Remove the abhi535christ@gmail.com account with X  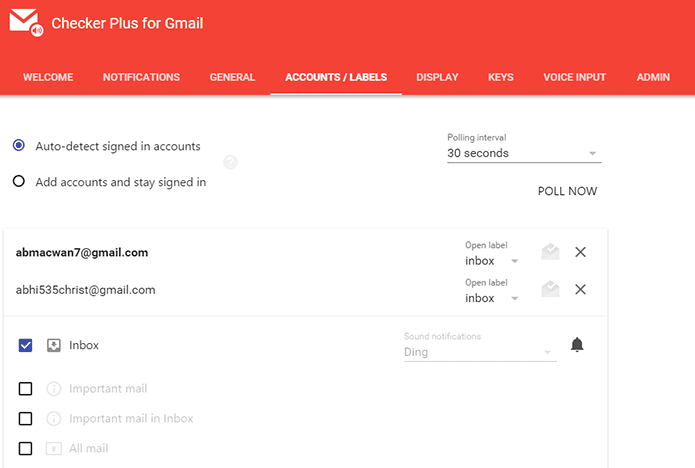click(580, 289)
